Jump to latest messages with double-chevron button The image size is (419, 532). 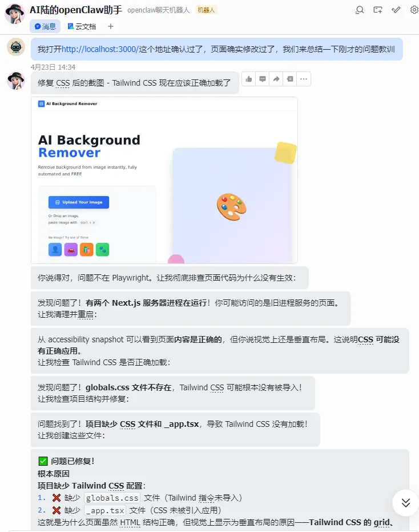(406, 502)
